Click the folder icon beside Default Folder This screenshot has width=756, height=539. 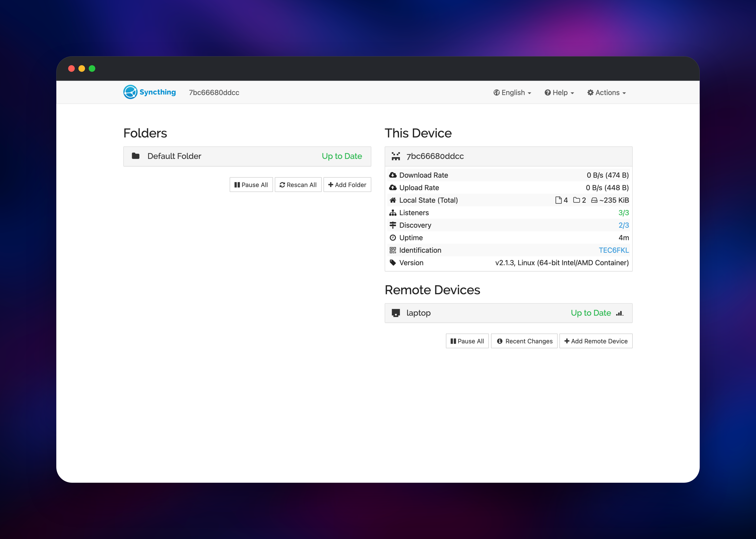pos(135,156)
